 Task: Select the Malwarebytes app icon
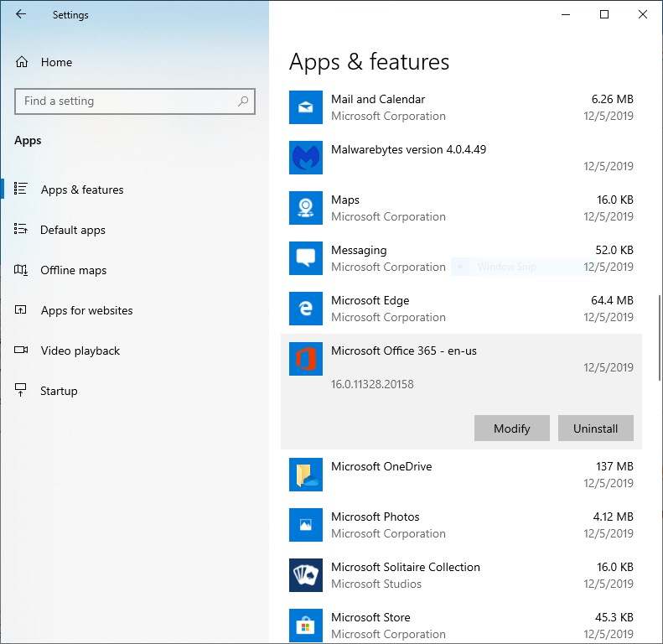click(306, 158)
